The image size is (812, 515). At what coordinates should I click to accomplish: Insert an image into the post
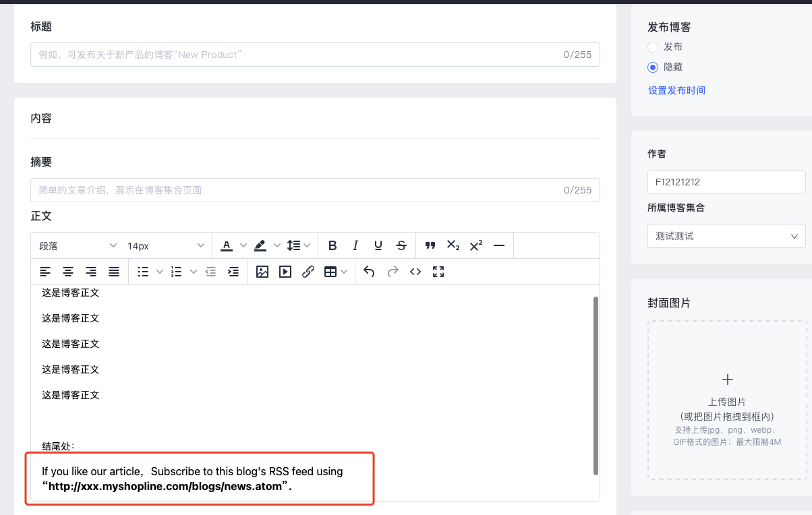[262, 272]
